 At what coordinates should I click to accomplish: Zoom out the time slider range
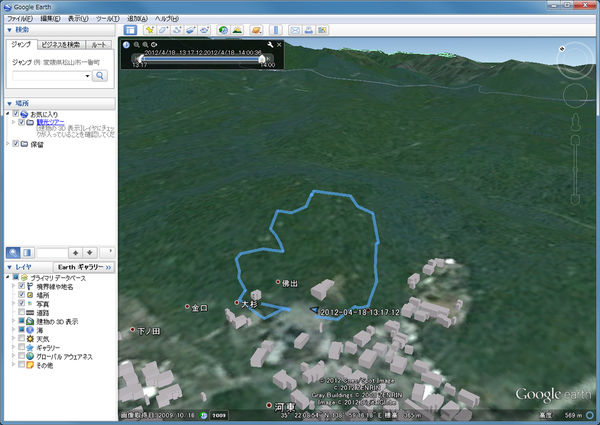tap(137, 45)
